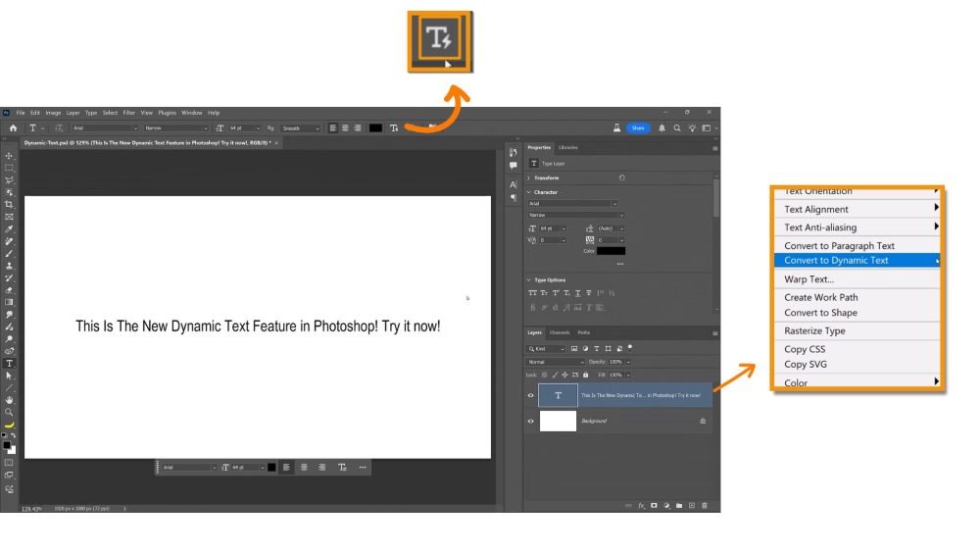Open the notifications bell
The image size is (980, 552).
point(661,128)
